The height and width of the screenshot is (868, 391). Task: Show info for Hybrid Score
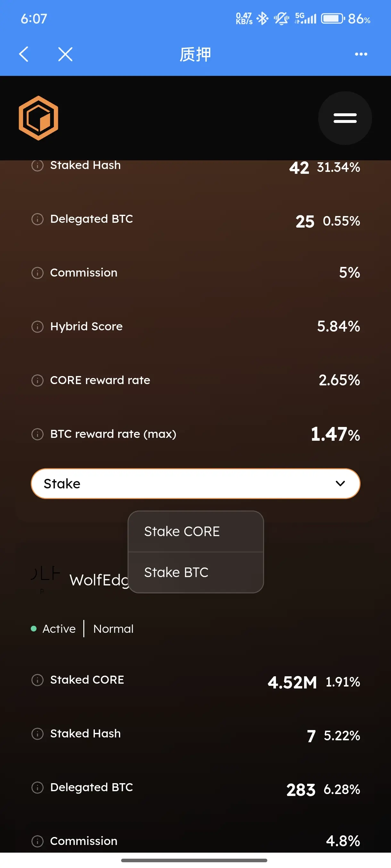37,326
